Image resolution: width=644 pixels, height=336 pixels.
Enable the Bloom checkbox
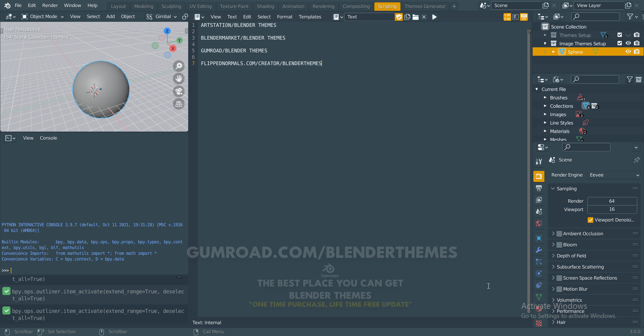click(x=559, y=245)
